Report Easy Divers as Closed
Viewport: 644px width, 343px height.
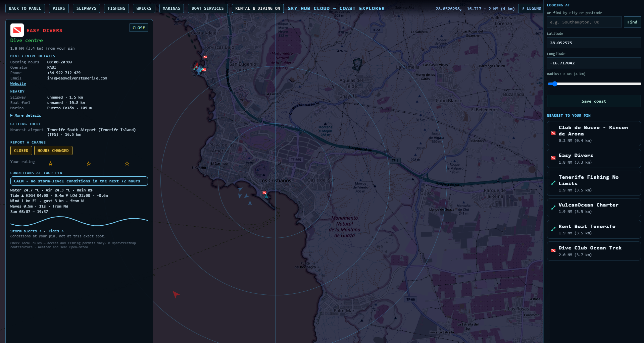[x=21, y=151]
